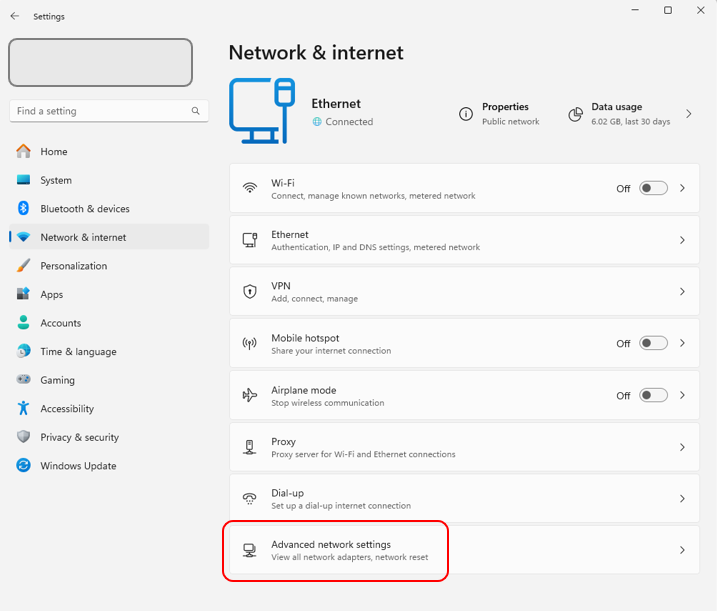Screen dimensions: 717x611
Task: Click the Wi-Fi signal icon
Action: coord(250,188)
